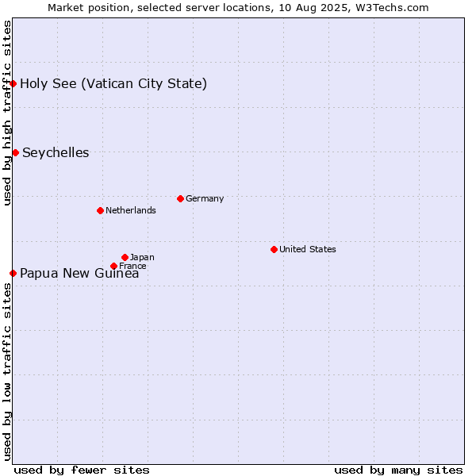
Task: Click the 'used by fewer sites' axis label
Action: coord(82,470)
